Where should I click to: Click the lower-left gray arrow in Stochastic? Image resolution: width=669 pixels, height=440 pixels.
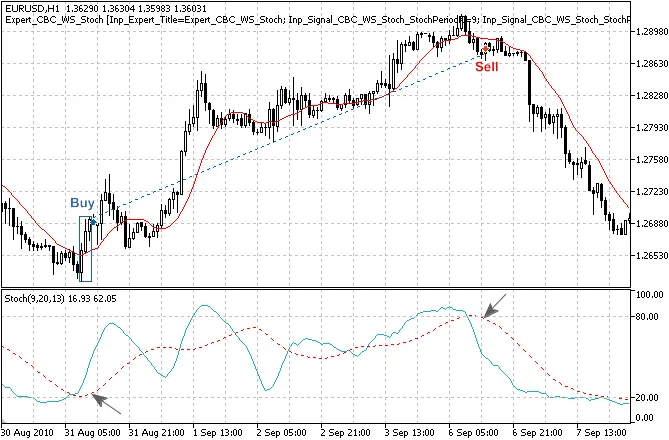pyautogui.click(x=106, y=403)
